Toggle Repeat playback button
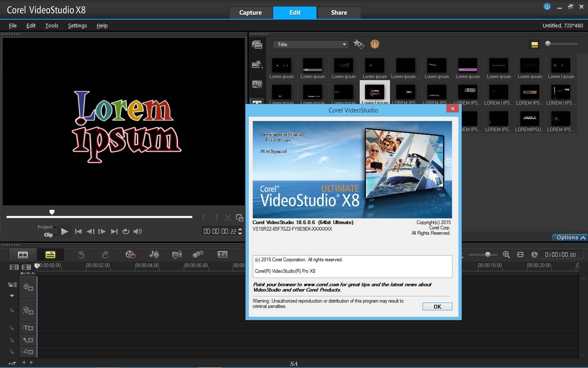This screenshot has width=588, height=368. (x=126, y=231)
